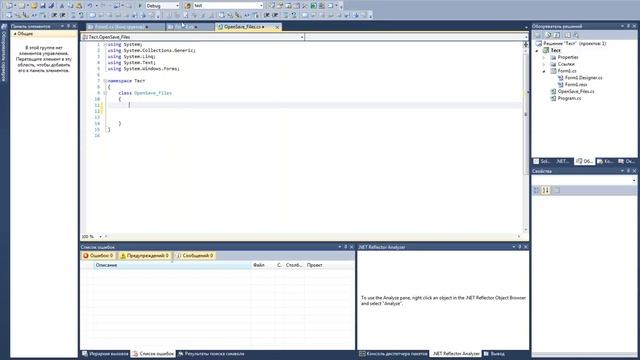Screen dimensions: 640x360
Task: Open the Properties panel object selector dropdown
Action: (634, 180)
